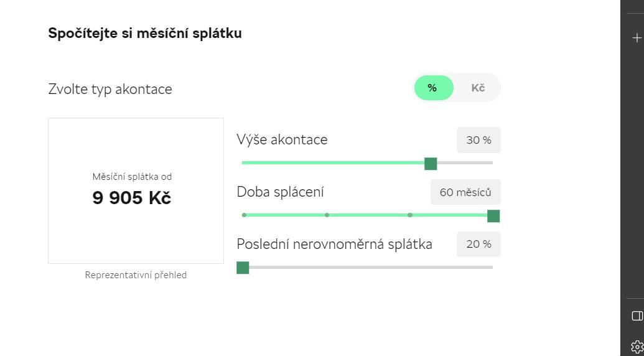The image size is (644, 356).
Task: Switch down payment type to Kč
Action: click(x=478, y=88)
